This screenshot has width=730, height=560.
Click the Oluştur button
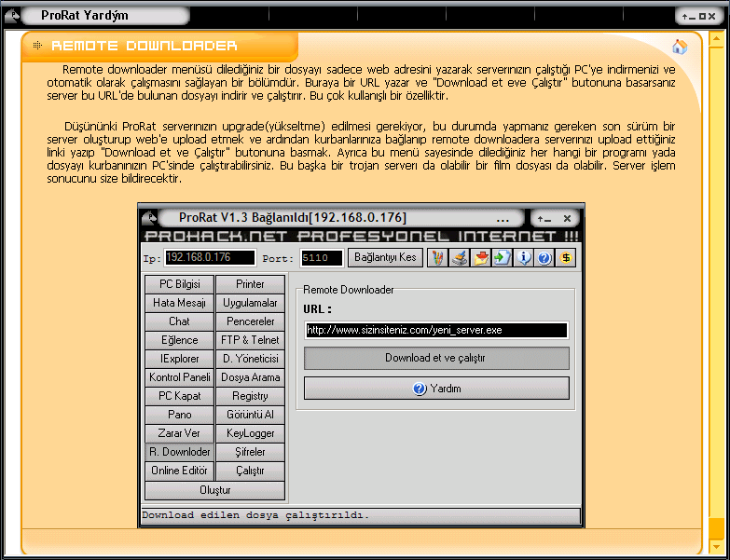tap(214, 490)
